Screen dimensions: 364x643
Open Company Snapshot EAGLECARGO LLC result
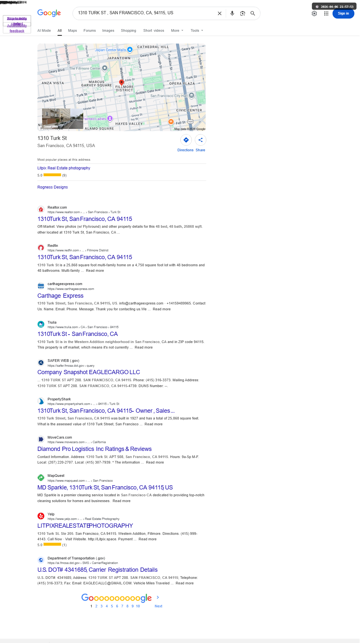point(89,372)
